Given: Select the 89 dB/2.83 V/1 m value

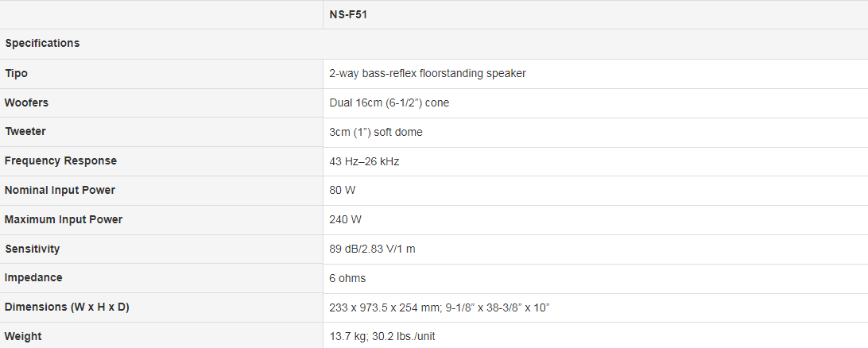Looking at the screenshot, I should coord(372,249).
